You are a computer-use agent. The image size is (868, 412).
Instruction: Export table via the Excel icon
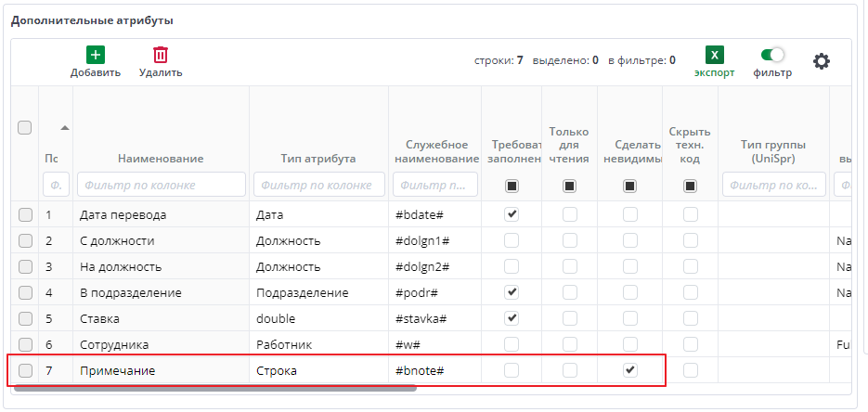pos(715,56)
